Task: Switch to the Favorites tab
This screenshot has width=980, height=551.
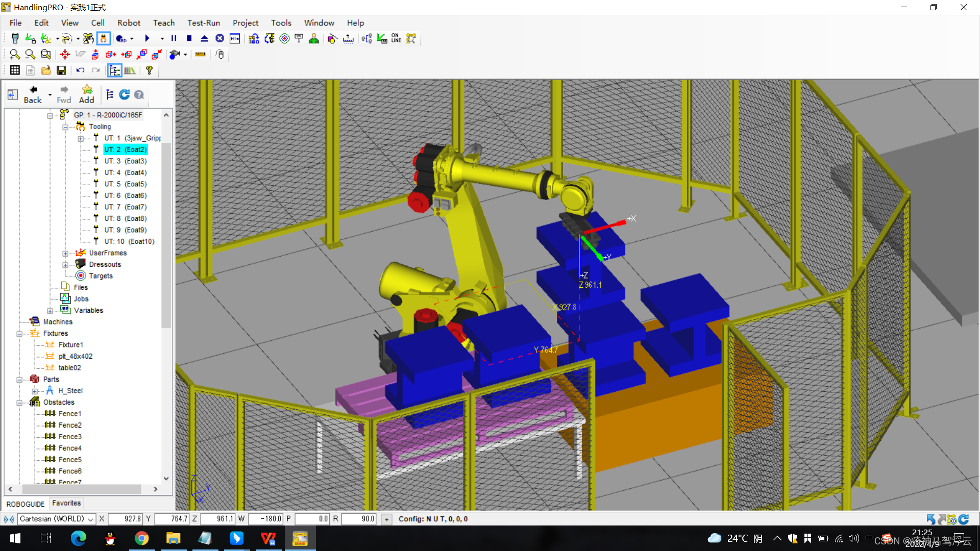Action: point(66,503)
